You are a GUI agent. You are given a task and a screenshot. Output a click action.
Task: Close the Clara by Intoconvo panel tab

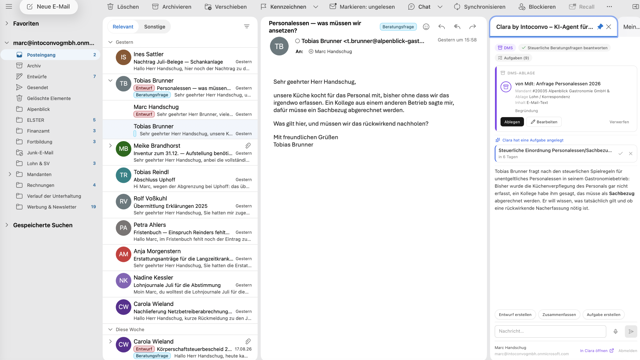pyautogui.click(x=609, y=27)
